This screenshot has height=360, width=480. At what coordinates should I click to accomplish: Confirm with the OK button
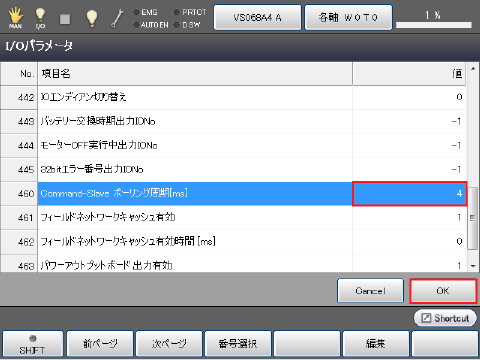click(443, 291)
